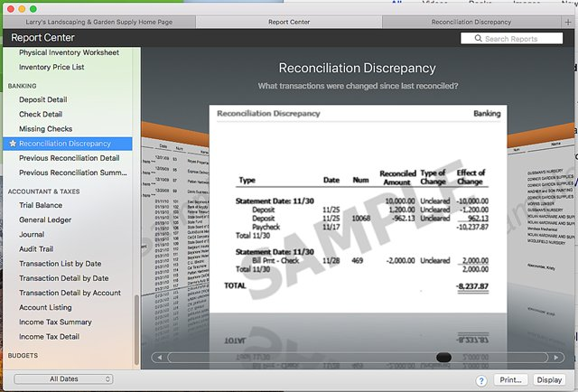Click inside the Search Reports field
Image resolution: width=578 pixels, height=392 pixels.
(512, 38)
